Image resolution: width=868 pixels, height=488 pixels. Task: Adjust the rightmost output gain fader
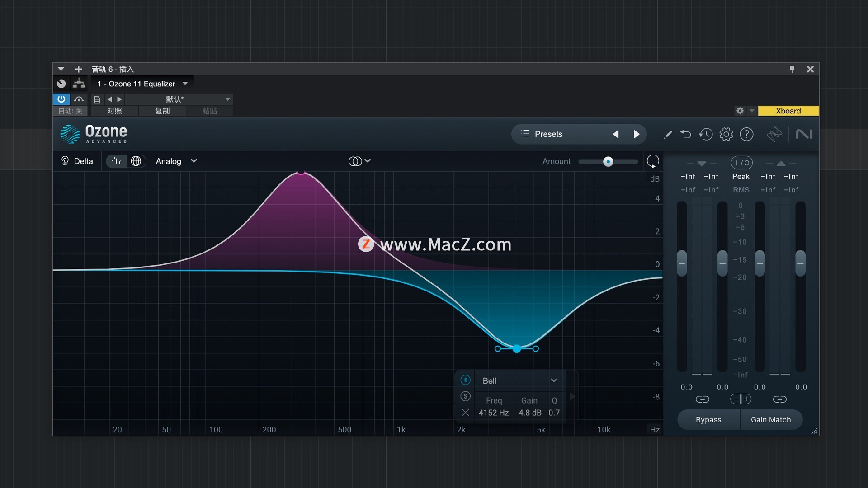800,263
